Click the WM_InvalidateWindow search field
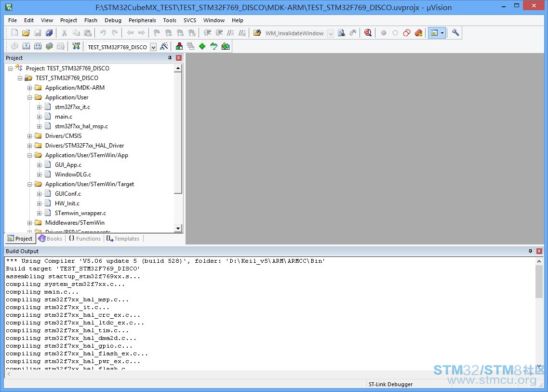The width and height of the screenshot is (548, 392). click(x=295, y=34)
